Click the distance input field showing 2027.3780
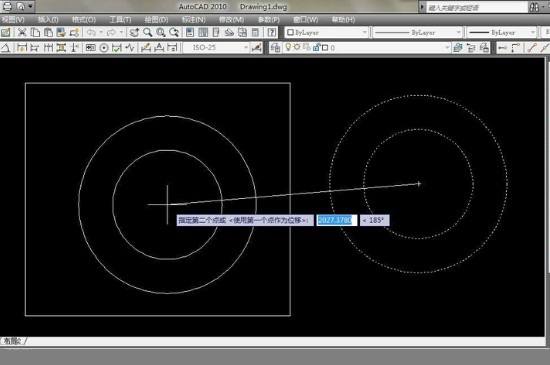This screenshot has width=550, height=365. click(x=336, y=220)
